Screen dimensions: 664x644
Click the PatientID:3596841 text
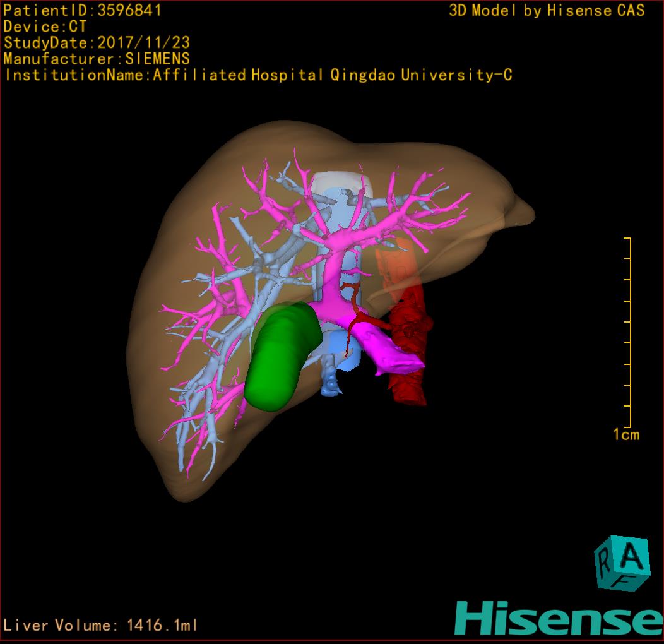pyautogui.click(x=82, y=10)
